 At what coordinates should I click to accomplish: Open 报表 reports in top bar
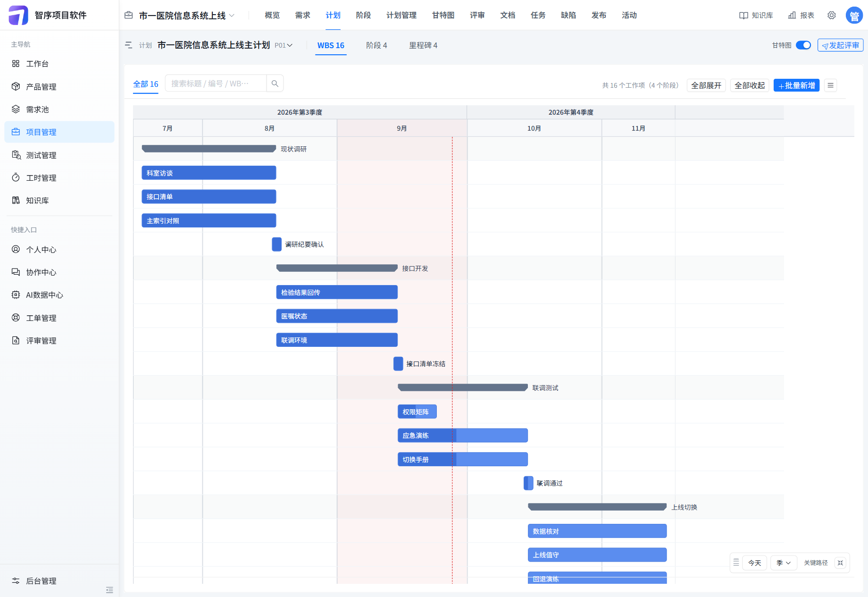pyautogui.click(x=801, y=15)
